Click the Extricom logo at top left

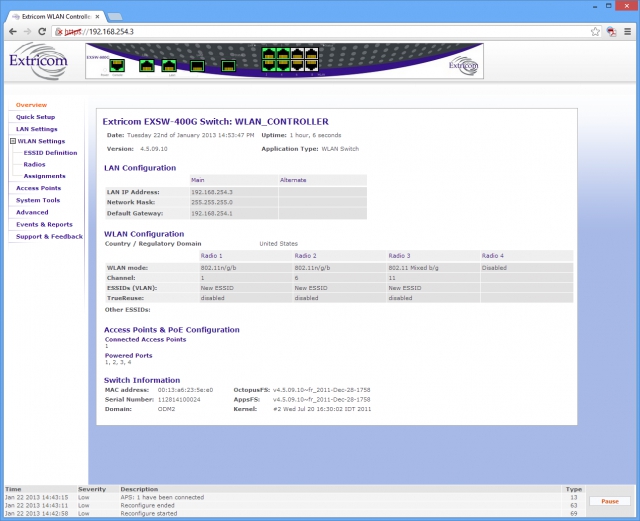pos(38,61)
